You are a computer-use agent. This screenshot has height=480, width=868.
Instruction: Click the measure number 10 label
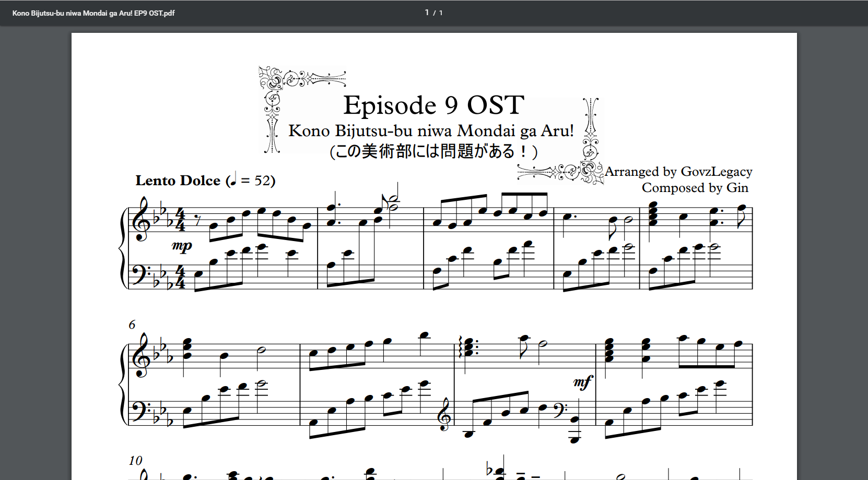tap(135, 460)
